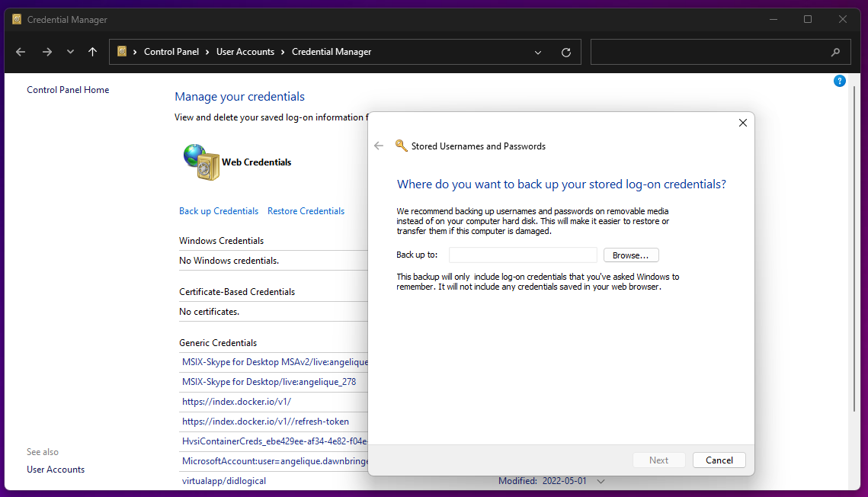Open MSIX-Skype for Desktop/live:angelique_278 credential
Image resolution: width=868 pixels, height=497 pixels.
click(x=269, y=382)
